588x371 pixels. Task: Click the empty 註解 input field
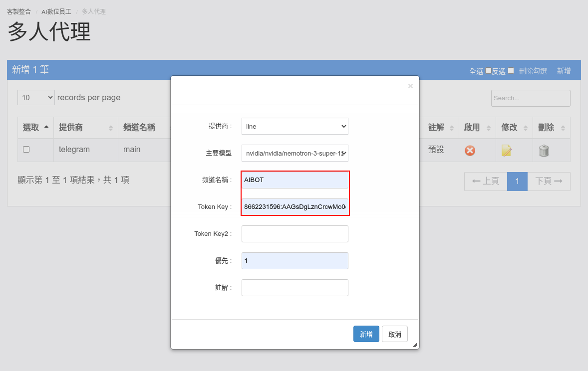[x=295, y=288]
